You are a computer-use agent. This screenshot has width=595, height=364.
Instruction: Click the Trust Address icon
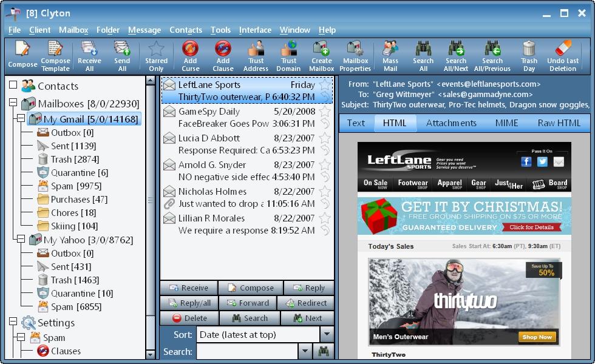pyautogui.click(x=256, y=49)
